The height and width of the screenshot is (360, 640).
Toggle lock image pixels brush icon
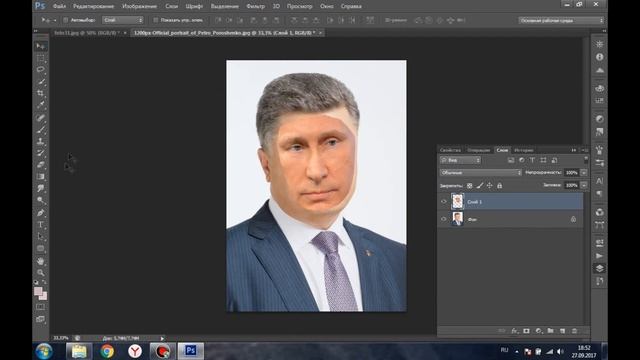480,186
